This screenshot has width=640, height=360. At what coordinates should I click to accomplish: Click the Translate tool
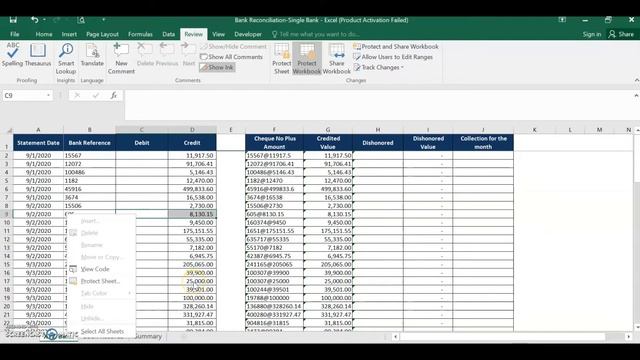coord(92,55)
